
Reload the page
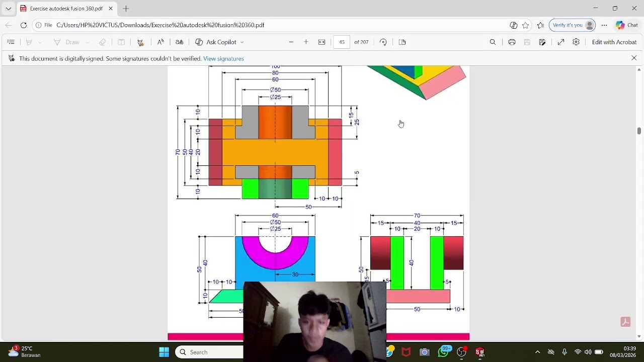24,25
